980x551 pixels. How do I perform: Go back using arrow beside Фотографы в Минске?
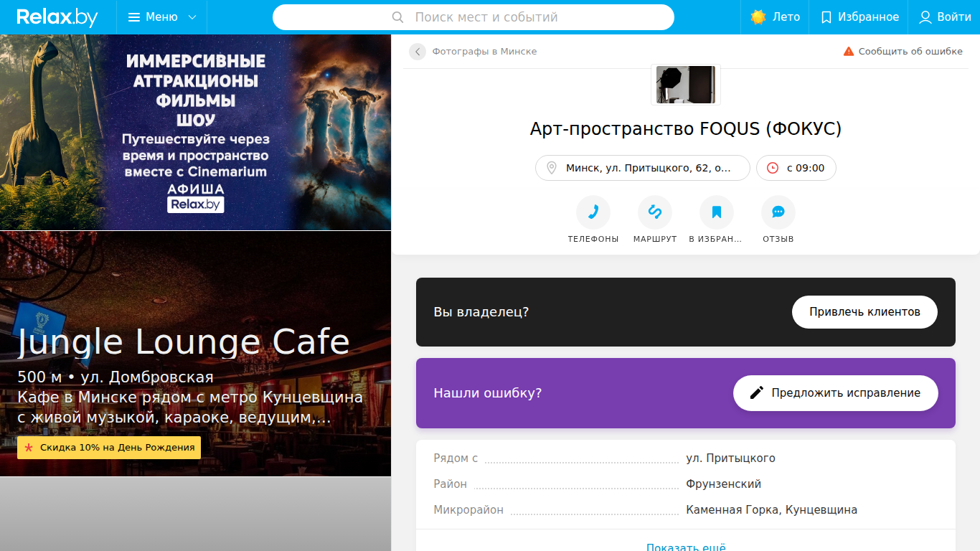(x=418, y=52)
